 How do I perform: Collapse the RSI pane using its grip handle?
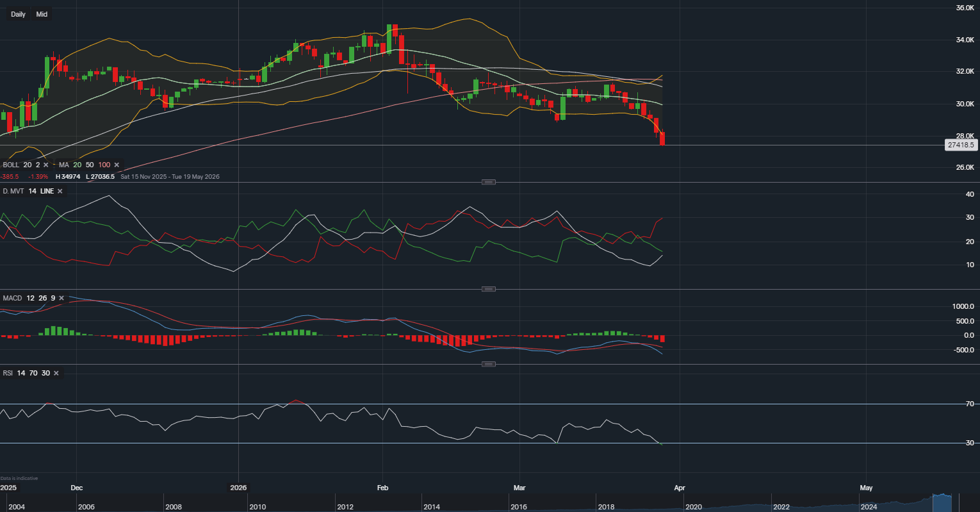click(488, 364)
